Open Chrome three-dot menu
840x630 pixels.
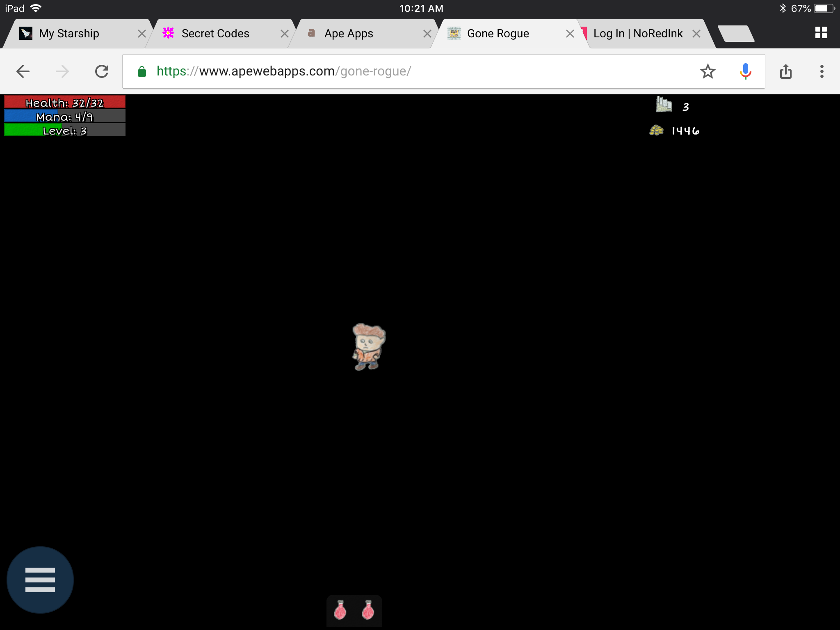(x=822, y=71)
